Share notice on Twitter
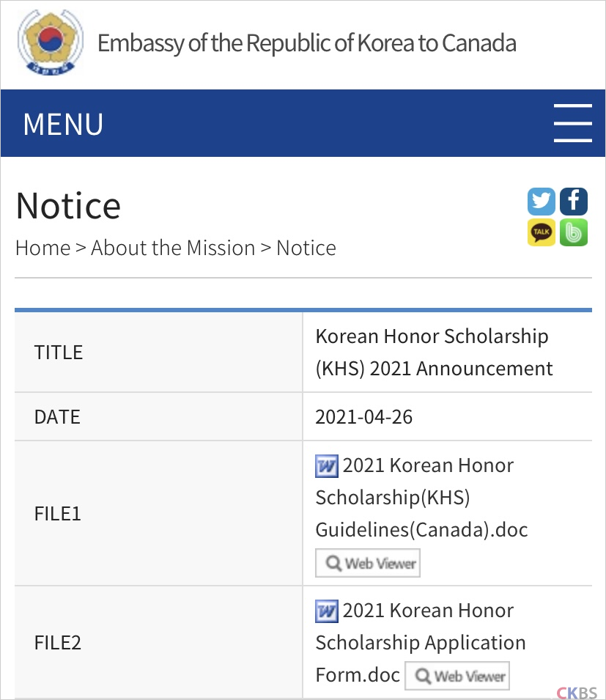Screen dimensions: 606x700 (x=542, y=202)
